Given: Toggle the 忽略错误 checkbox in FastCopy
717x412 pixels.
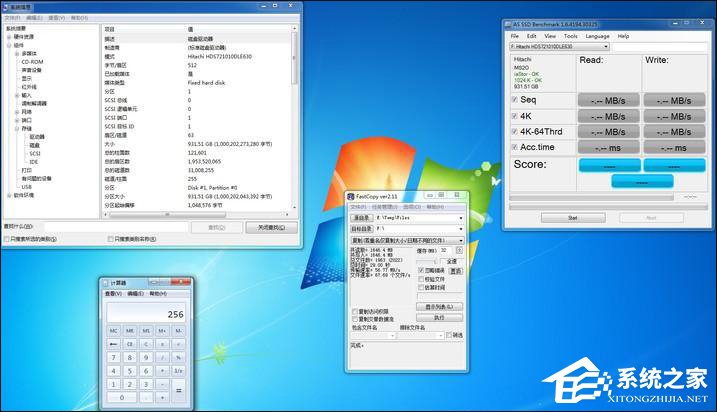Looking at the screenshot, I should click(x=421, y=271).
